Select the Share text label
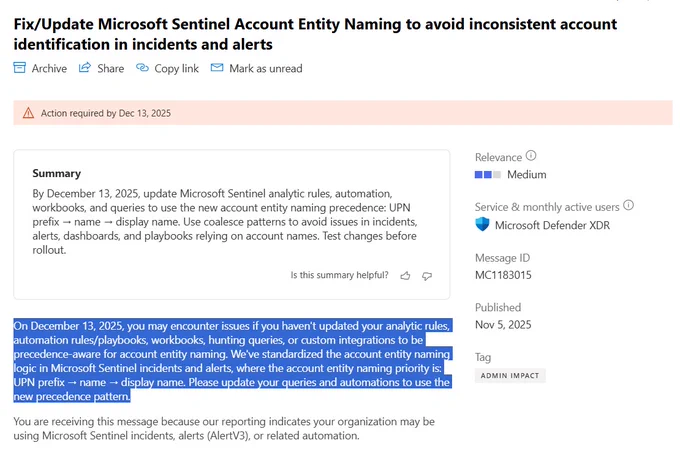Viewport: 680px width, 451px height. (110, 68)
